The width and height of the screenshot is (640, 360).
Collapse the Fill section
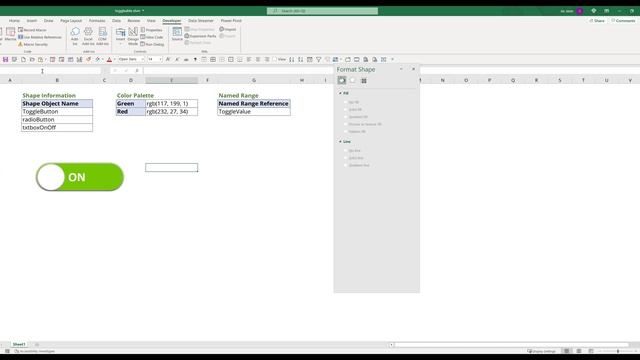[340, 93]
